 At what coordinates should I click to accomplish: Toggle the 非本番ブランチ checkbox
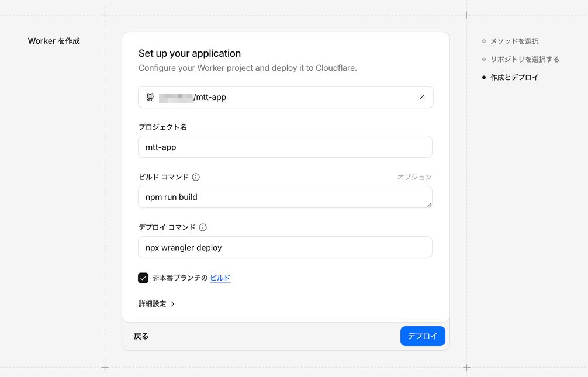(143, 278)
